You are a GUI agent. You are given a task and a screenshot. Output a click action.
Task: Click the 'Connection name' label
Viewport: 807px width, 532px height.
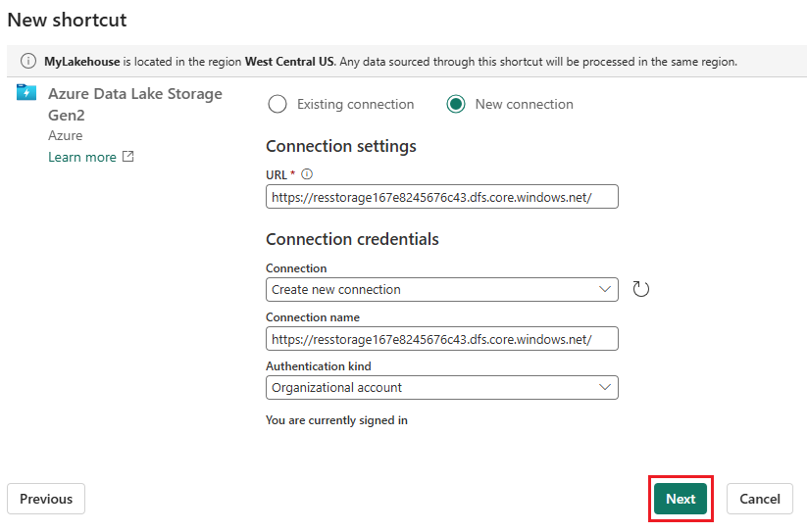tap(313, 317)
